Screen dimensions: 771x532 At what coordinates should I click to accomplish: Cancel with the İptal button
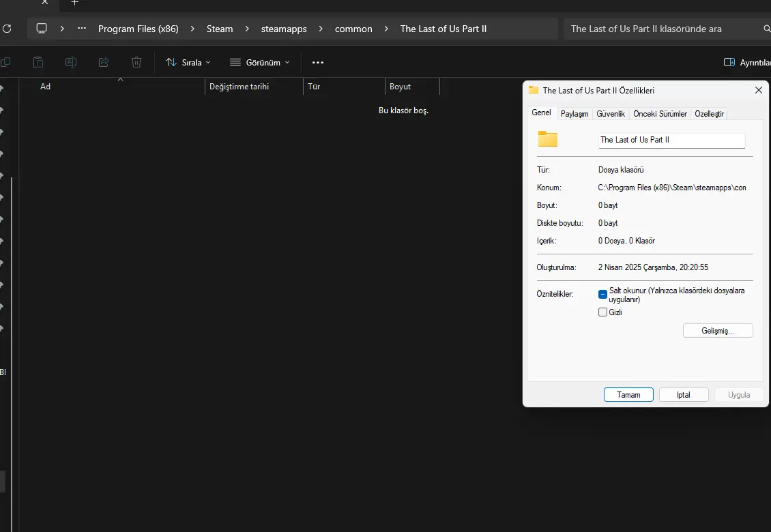(x=684, y=395)
